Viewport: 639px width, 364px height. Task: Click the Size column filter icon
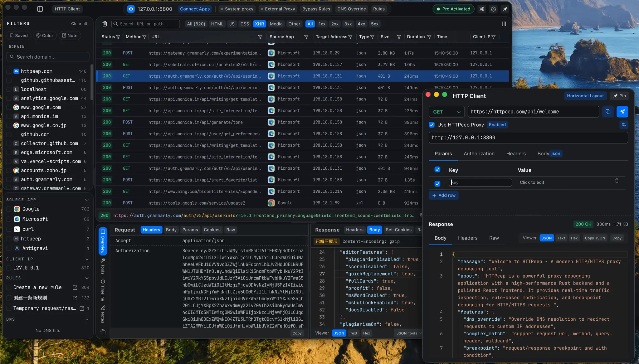[399, 37]
